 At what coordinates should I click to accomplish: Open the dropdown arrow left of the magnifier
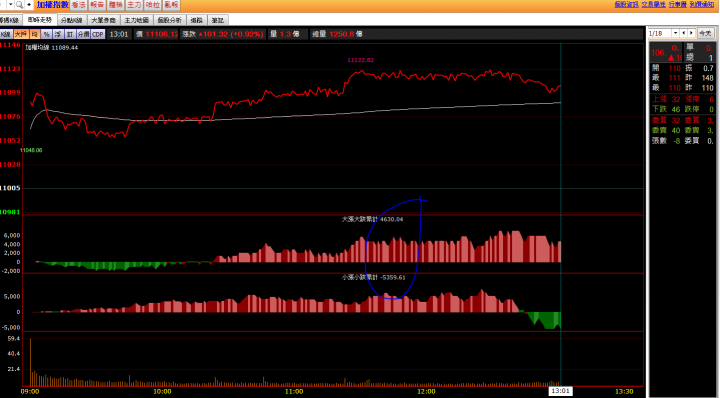pos(10,5)
